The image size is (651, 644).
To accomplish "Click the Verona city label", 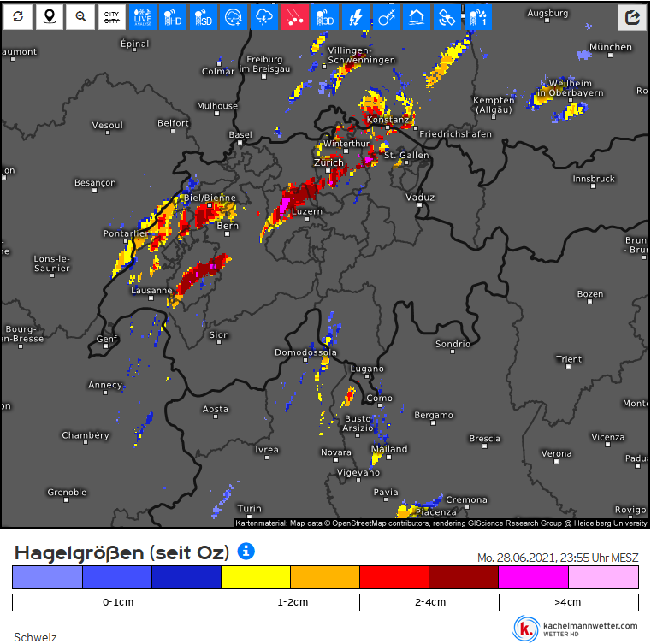I will [x=556, y=453].
